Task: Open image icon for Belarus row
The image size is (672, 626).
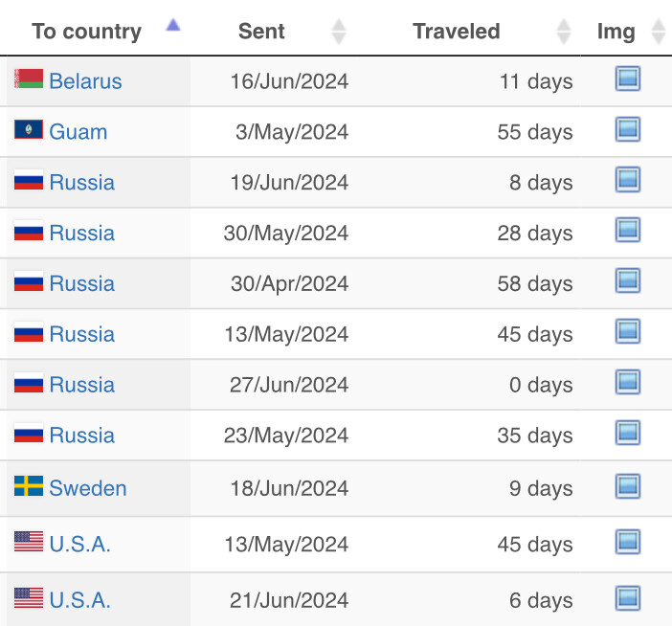Action: (627, 79)
